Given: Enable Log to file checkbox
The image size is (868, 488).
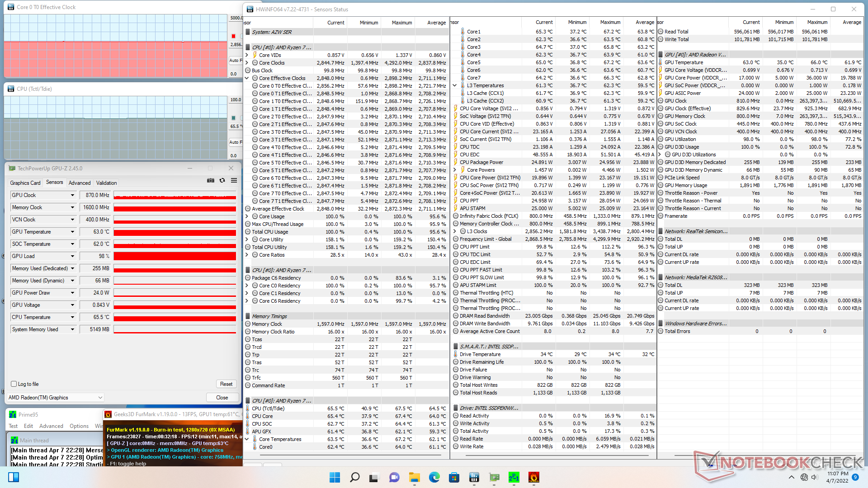Looking at the screenshot, I should point(14,384).
